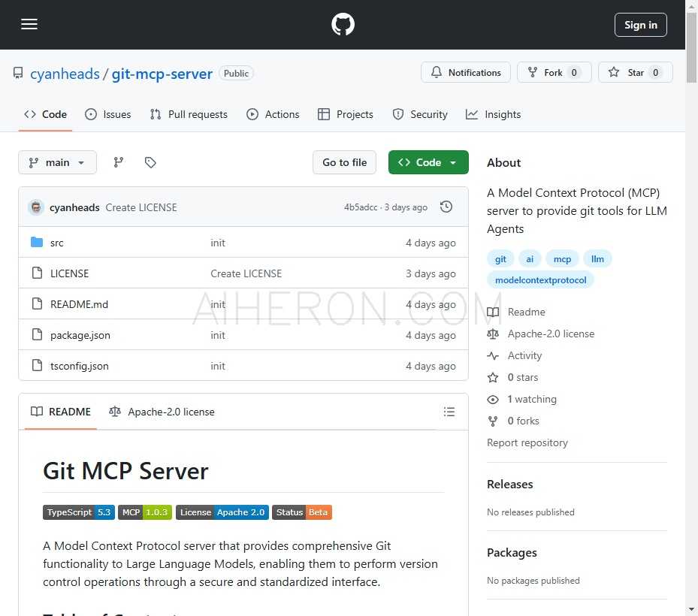Switch to the Code tab
The width and height of the screenshot is (698, 616).
click(x=45, y=114)
